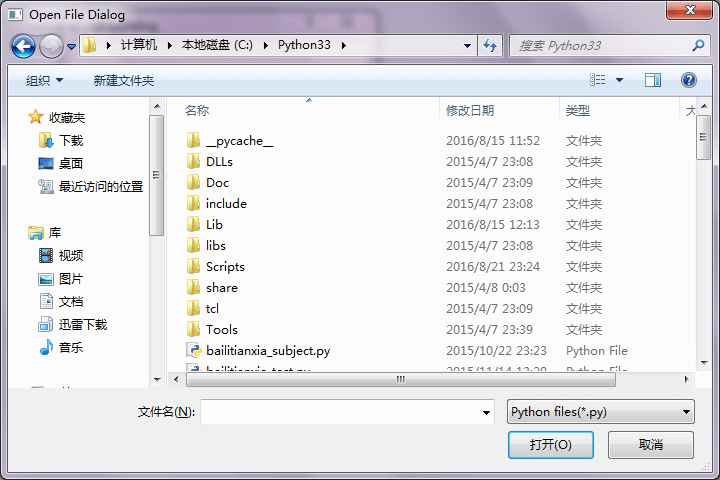This screenshot has height=480, width=720.
Task: Click the navigation pane scrollbar thumb
Action: click(157, 175)
